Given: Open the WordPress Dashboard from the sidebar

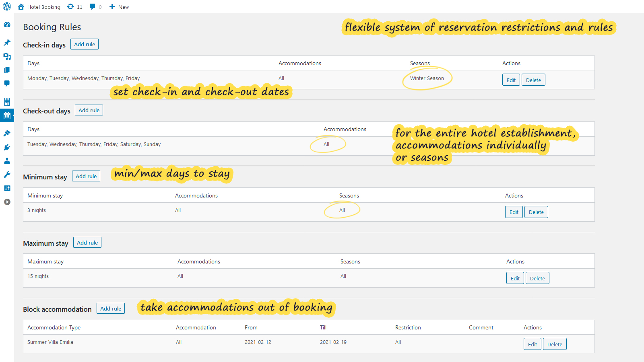Looking at the screenshot, I should [7, 25].
